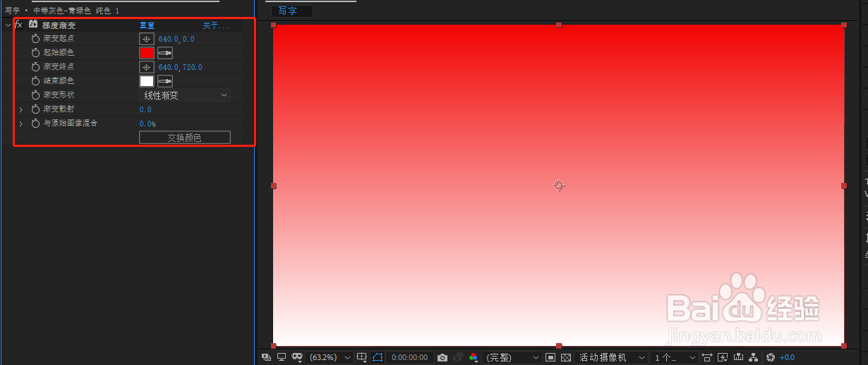Open the 1个... view layout dropdown
Image resolution: width=868 pixels, height=365 pixels.
point(674,358)
